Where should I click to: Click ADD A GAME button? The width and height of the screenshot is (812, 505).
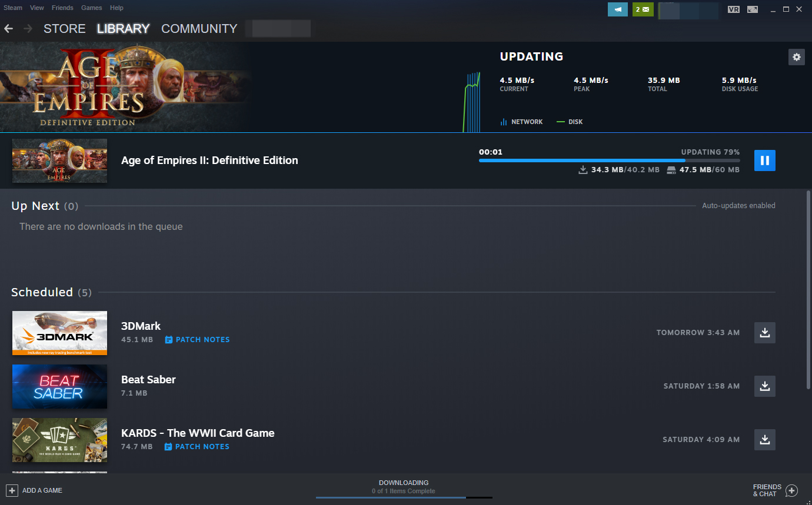(34, 490)
